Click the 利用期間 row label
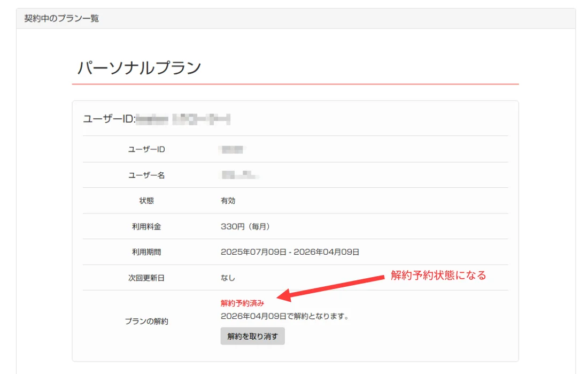This screenshot has height=374, width=588. 146,252
